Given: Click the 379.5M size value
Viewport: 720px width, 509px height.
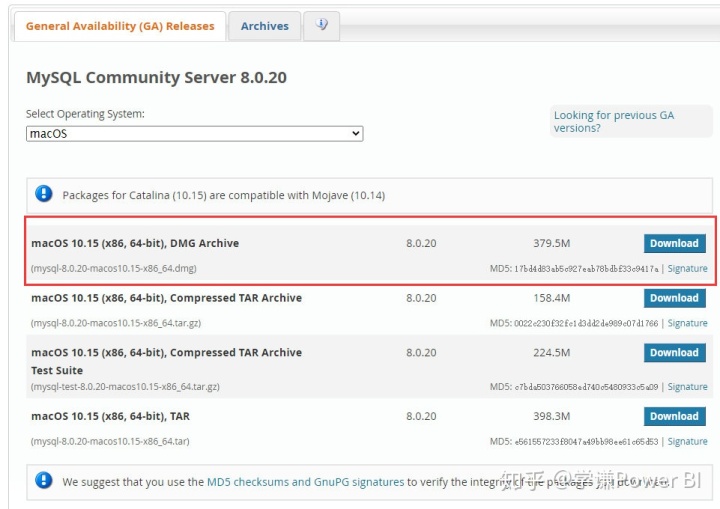Looking at the screenshot, I should click(x=551, y=243).
